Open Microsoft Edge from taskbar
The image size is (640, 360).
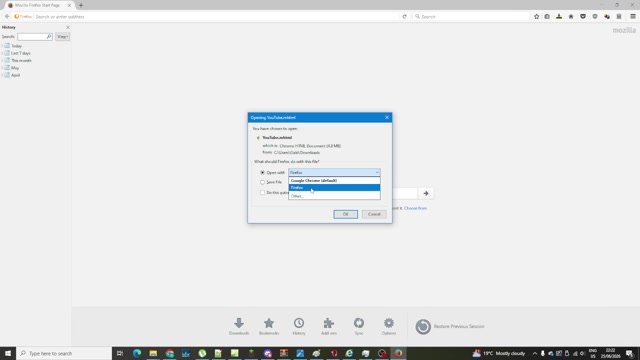click(137, 353)
